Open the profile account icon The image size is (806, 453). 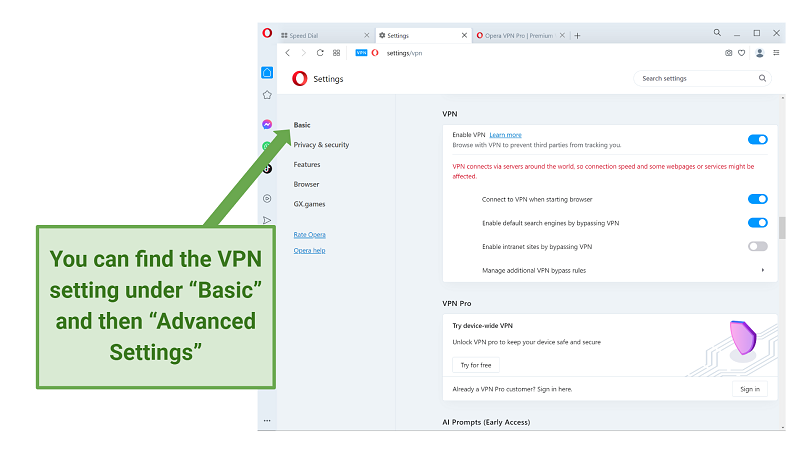pos(760,53)
